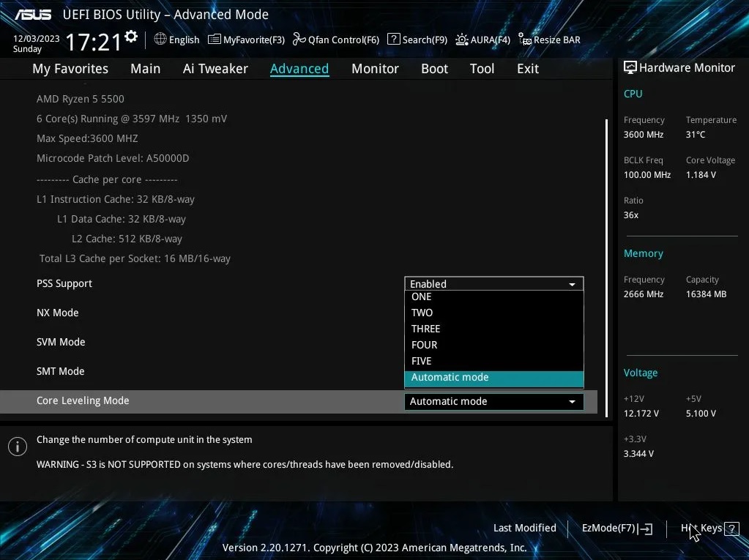Screen dimensions: 749x560
Task: Click the 12/03/2023 Sunday date
Action: 36,43
